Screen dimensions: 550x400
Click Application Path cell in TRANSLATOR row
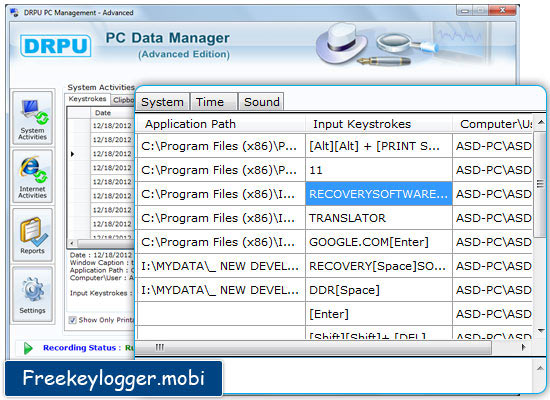point(221,218)
